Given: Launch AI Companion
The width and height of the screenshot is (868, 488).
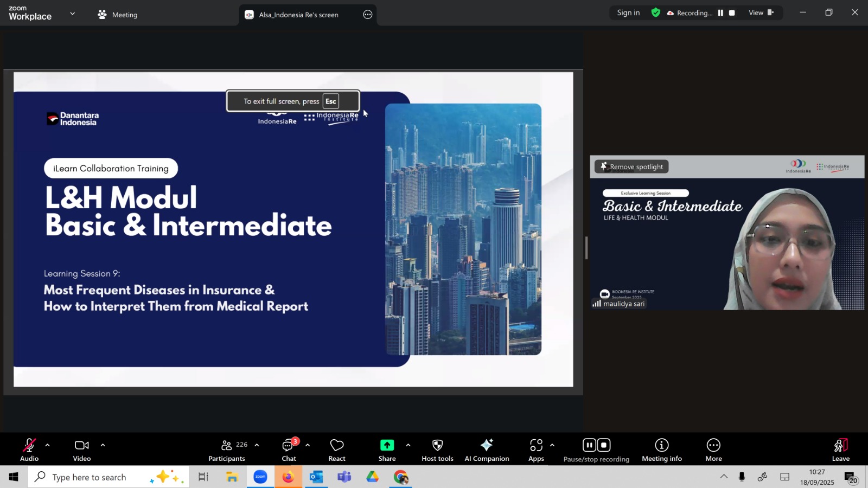Looking at the screenshot, I should 487,450.
